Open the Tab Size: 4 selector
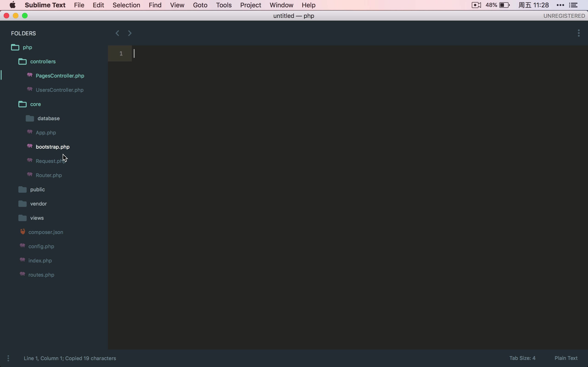This screenshot has height=367, width=588. coord(522,358)
